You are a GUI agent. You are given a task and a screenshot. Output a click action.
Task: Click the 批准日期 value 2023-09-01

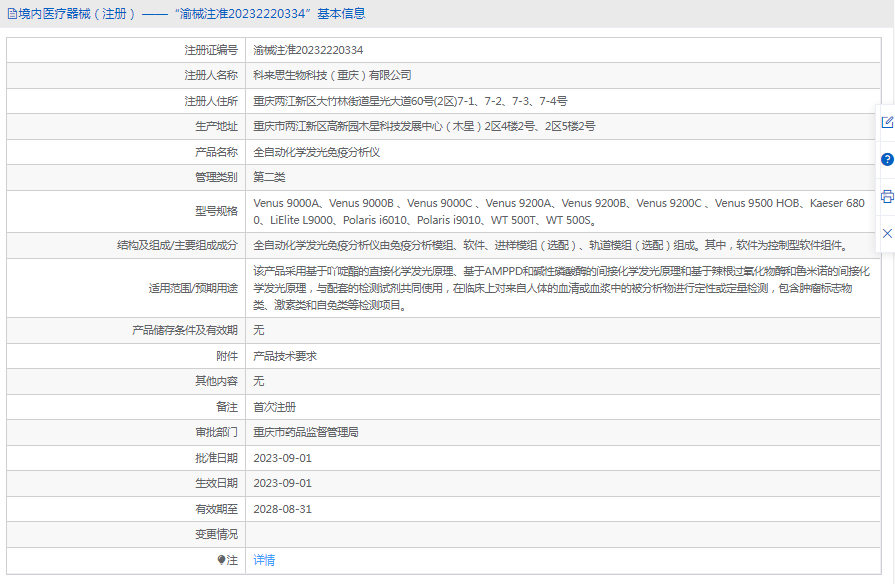click(x=283, y=458)
